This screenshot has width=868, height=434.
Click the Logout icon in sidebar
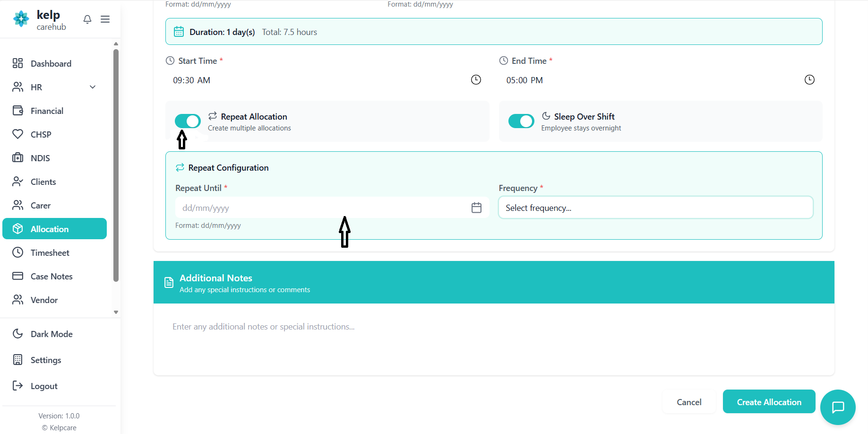pyautogui.click(x=17, y=386)
